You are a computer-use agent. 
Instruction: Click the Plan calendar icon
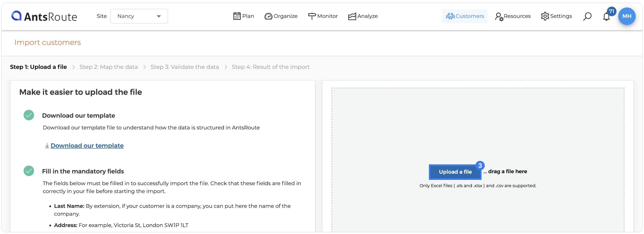[x=237, y=16]
